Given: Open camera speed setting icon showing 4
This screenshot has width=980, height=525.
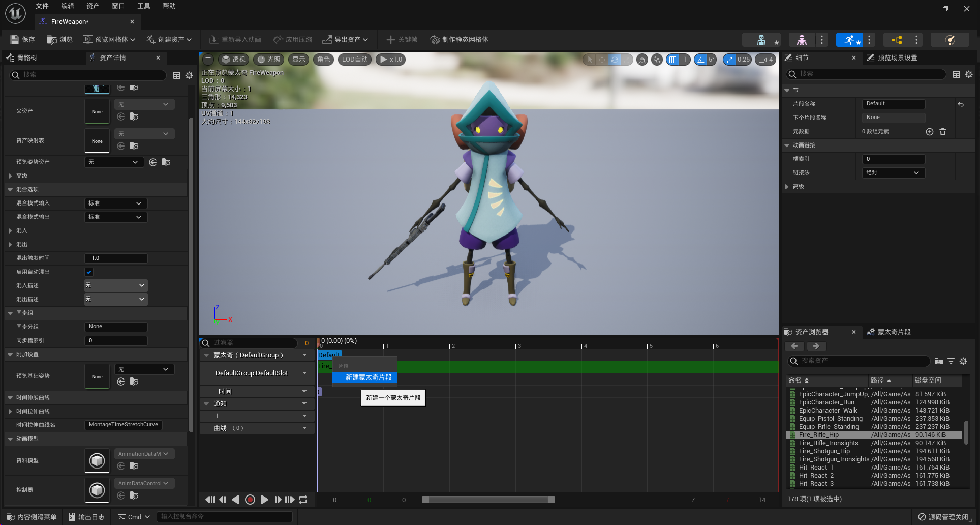Looking at the screenshot, I should [765, 60].
